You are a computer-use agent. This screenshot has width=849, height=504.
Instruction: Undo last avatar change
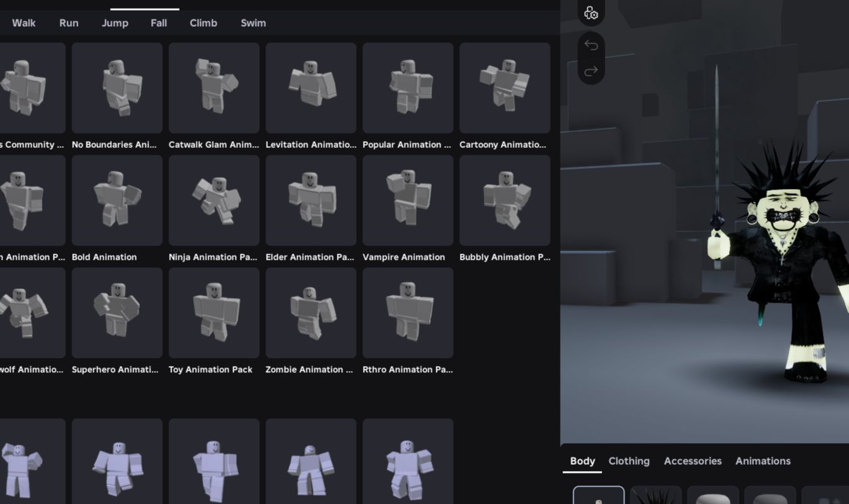coord(591,45)
